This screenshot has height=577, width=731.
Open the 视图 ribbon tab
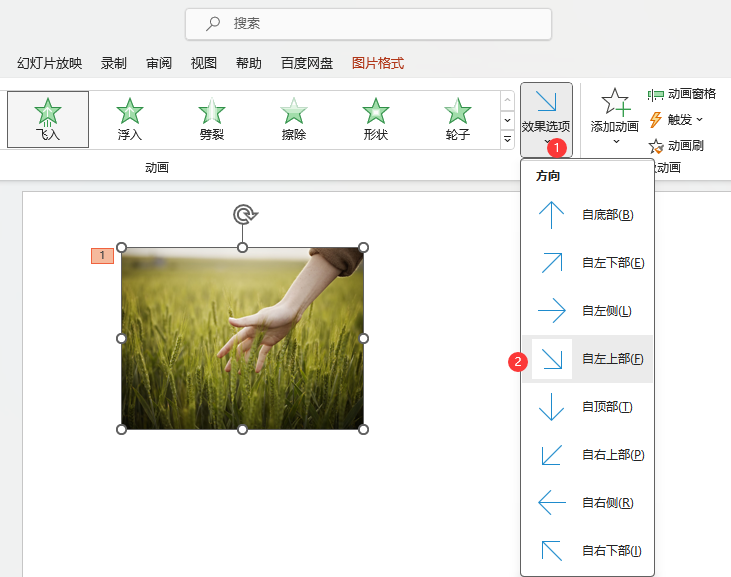coord(204,63)
